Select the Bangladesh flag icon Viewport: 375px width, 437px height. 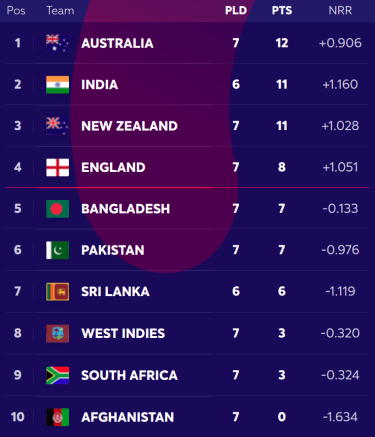(x=58, y=209)
